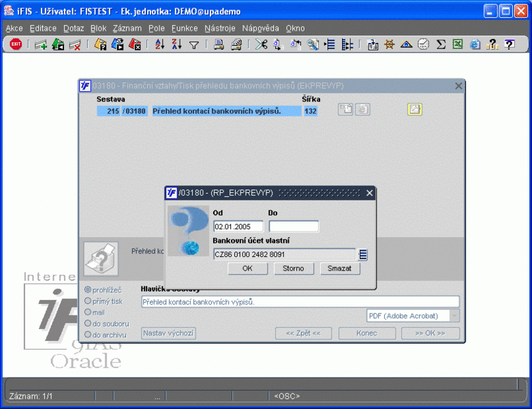Choose the do archivu radio button
Image resolution: width=532 pixels, height=409 pixels.
point(88,334)
